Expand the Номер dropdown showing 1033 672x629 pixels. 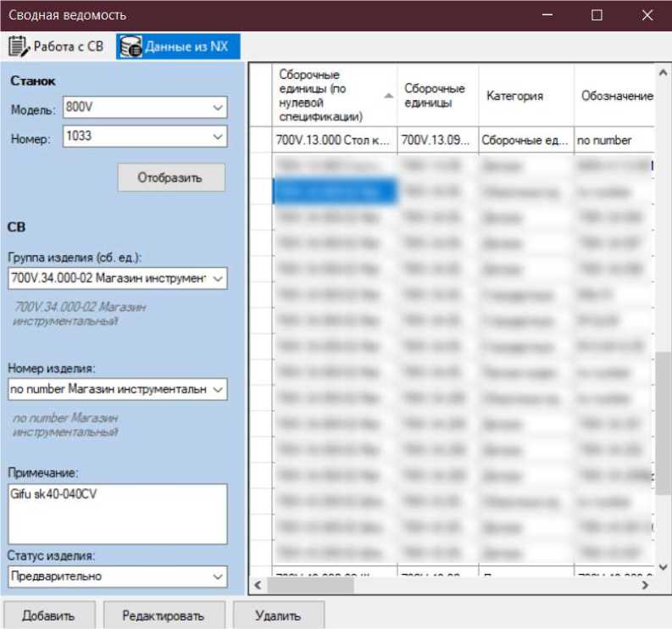(x=217, y=136)
